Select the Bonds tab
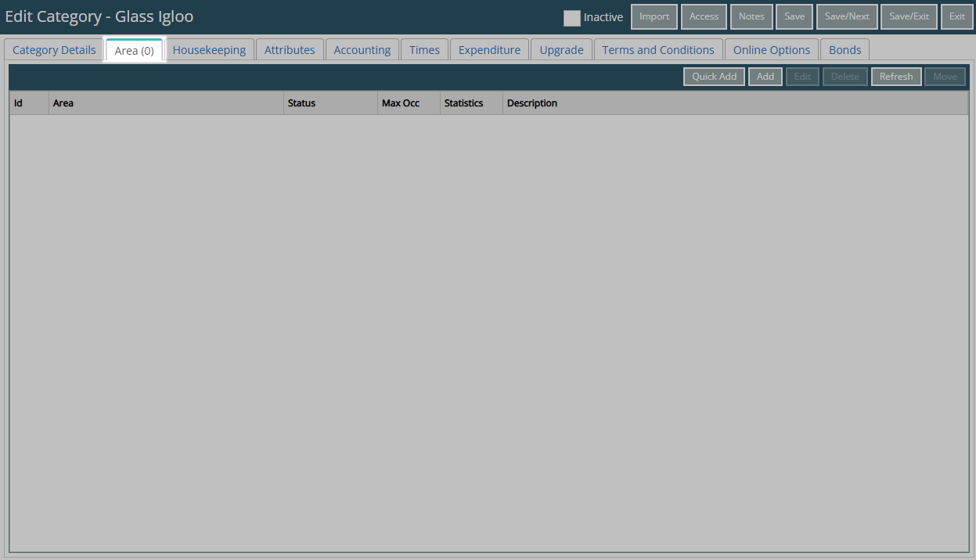 [845, 50]
